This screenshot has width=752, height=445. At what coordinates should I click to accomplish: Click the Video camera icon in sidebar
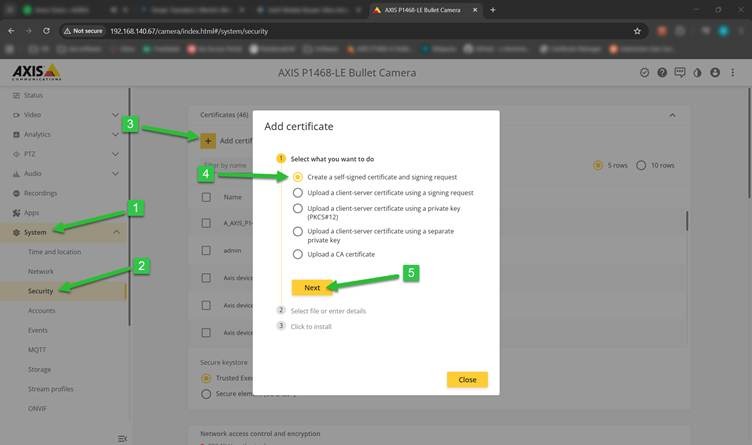coord(16,115)
